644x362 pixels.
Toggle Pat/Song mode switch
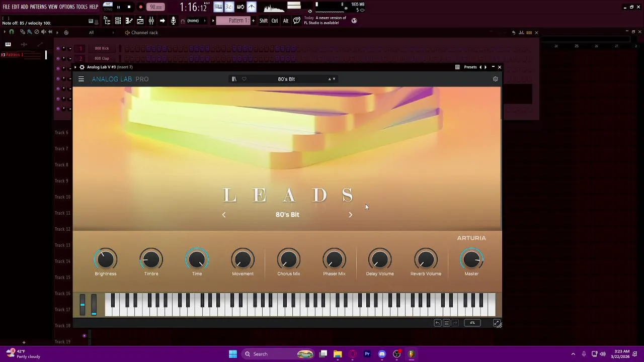pos(108,7)
